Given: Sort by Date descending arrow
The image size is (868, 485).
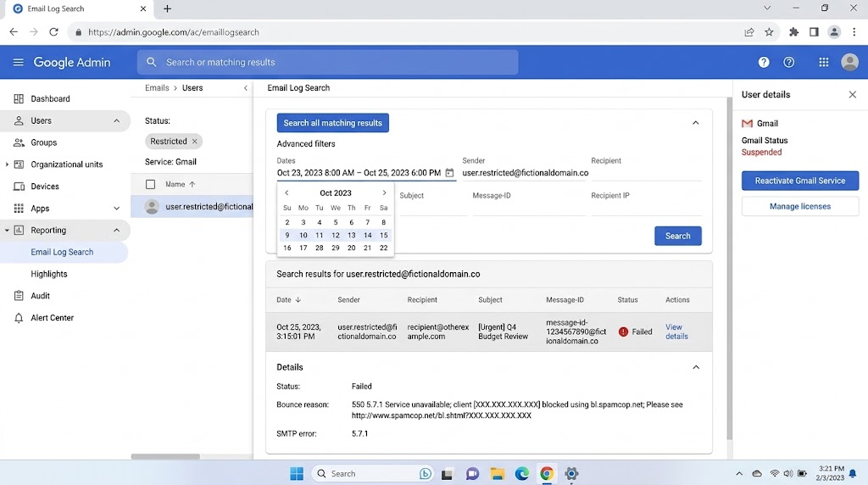Looking at the screenshot, I should click(x=298, y=299).
